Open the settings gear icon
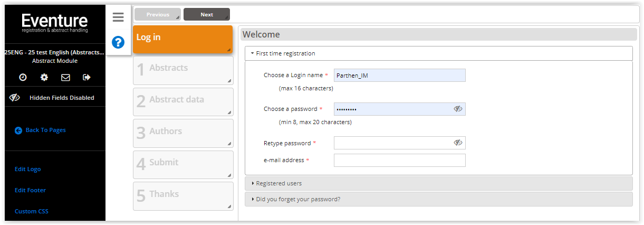The image size is (644, 225). tap(44, 77)
